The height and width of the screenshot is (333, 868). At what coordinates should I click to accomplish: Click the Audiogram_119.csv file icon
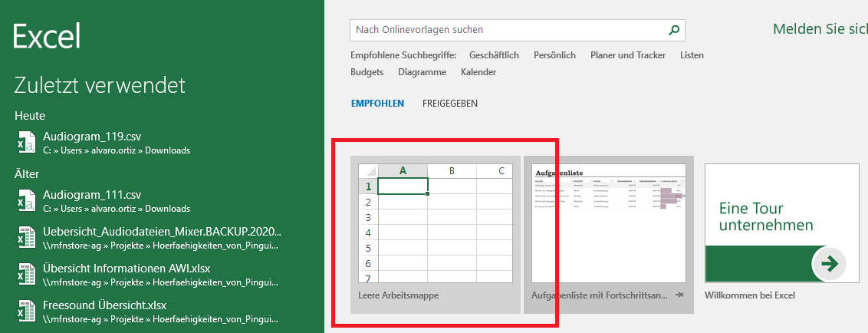point(25,143)
